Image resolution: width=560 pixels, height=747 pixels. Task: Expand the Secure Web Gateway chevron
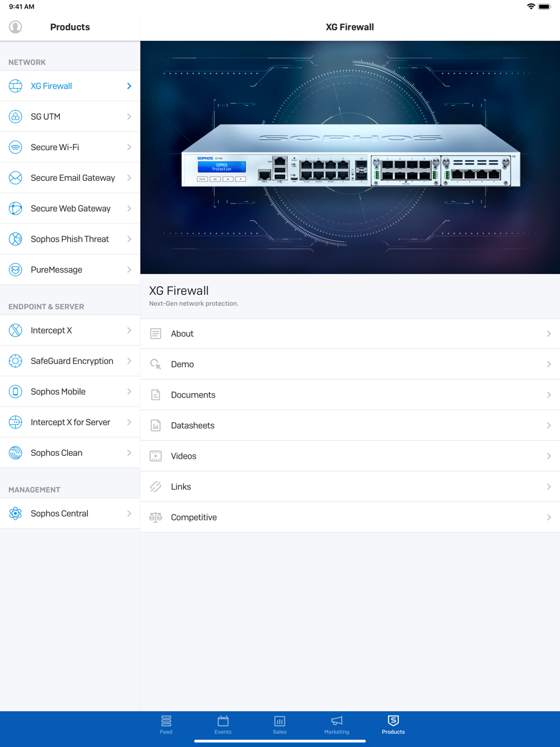click(x=129, y=208)
